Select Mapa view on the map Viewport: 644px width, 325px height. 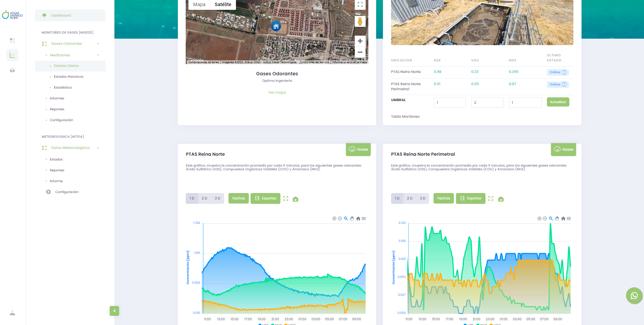click(199, 4)
